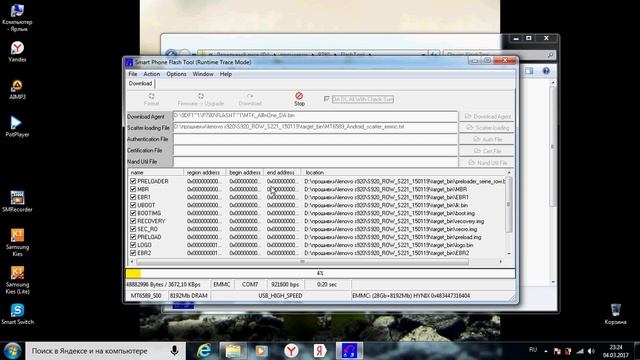
Task: Open the PotPlayer desktop icon
Action: (17, 127)
